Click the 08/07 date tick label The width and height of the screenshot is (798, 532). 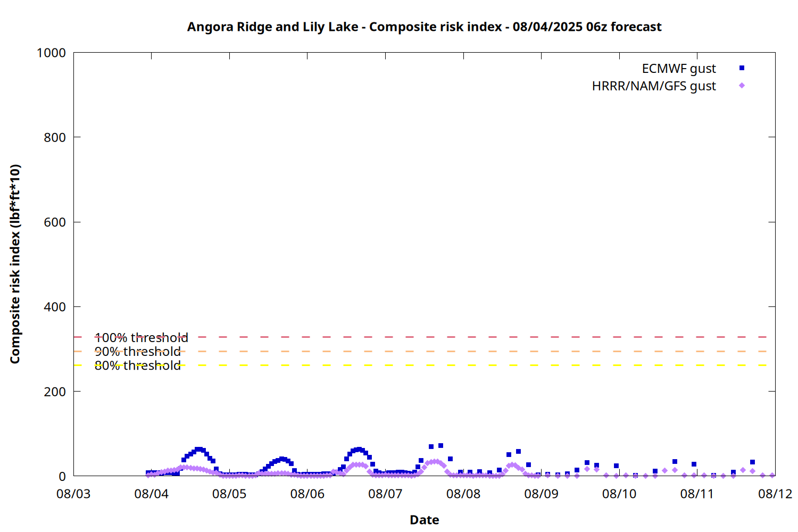click(x=385, y=494)
